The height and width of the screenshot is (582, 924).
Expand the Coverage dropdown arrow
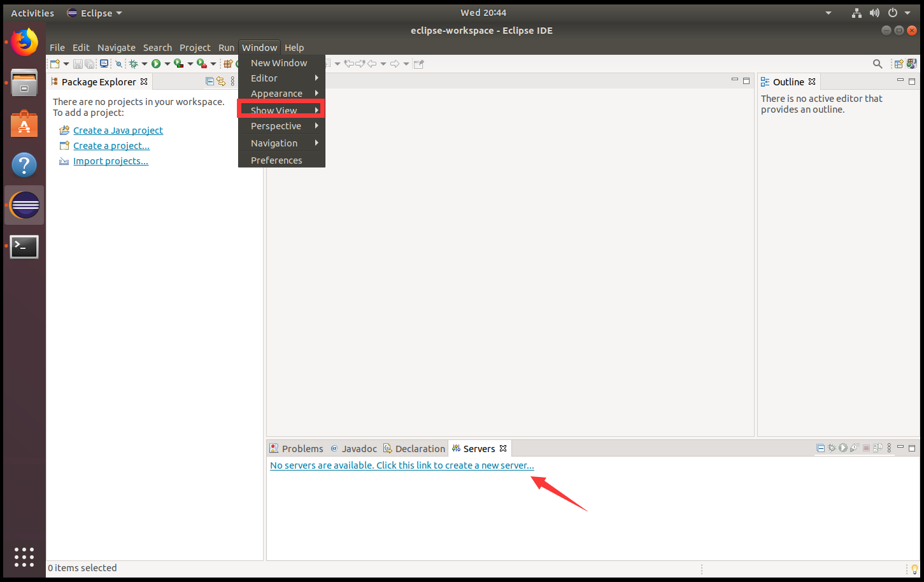click(x=190, y=64)
